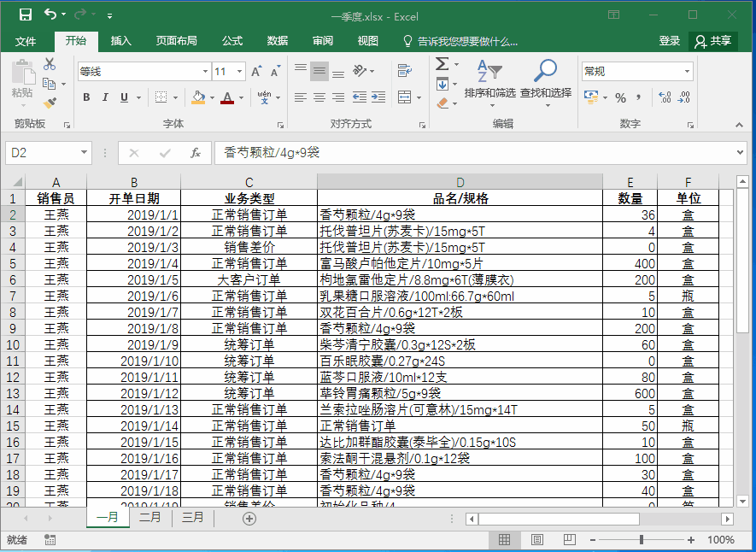Open the number format dropdown showing 常规
The image size is (756, 552).
pos(686,70)
